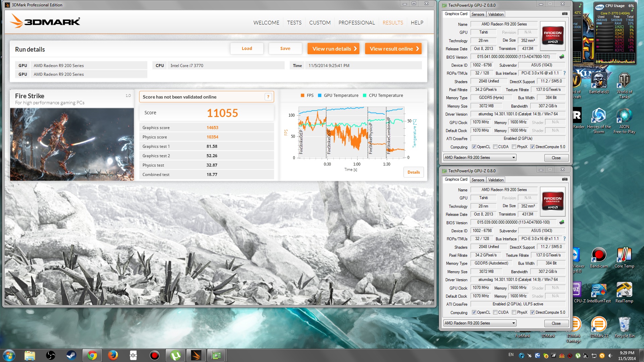Expand GPU selector dropdown in bottom GPU-Z
The width and height of the screenshot is (644, 362).
pos(513,323)
